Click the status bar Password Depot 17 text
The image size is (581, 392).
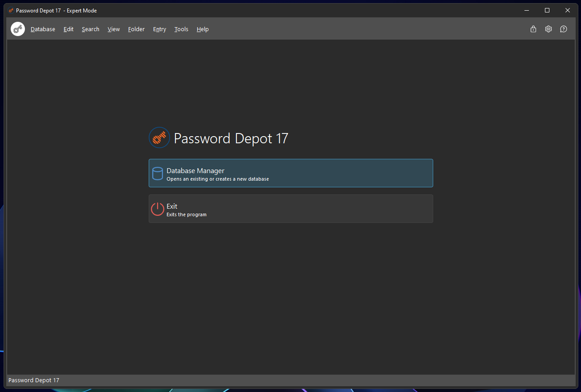pyautogui.click(x=34, y=380)
